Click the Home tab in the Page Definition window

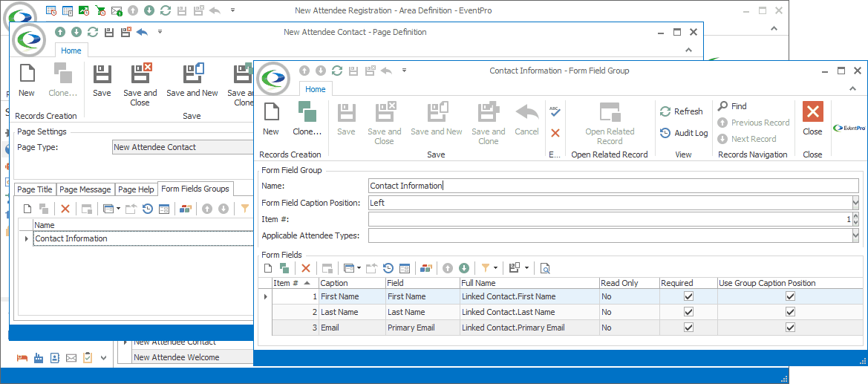(71, 51)
